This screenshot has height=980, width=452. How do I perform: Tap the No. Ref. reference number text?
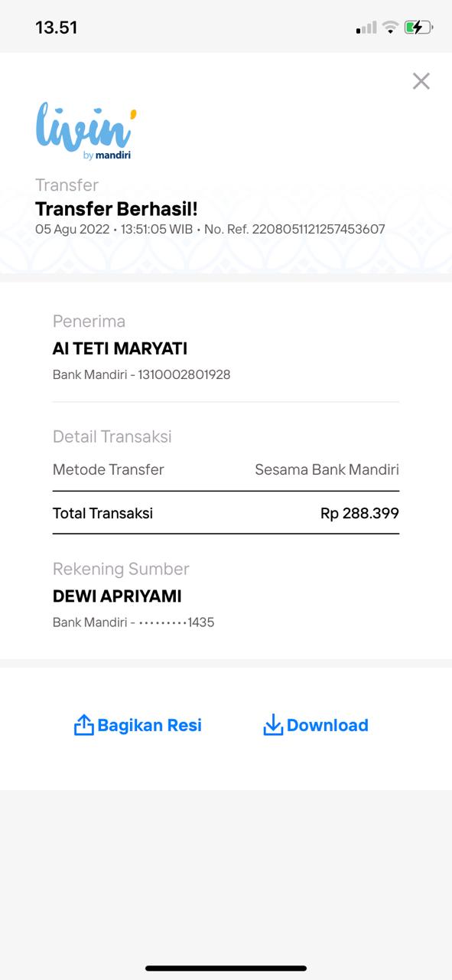coord(294,229)
